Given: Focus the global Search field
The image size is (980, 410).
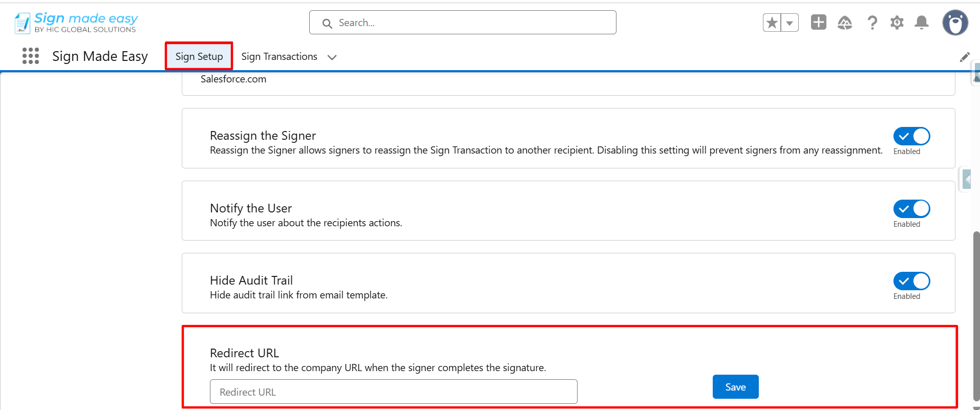Looking at the screenshot, I should (x=462, y=23).
